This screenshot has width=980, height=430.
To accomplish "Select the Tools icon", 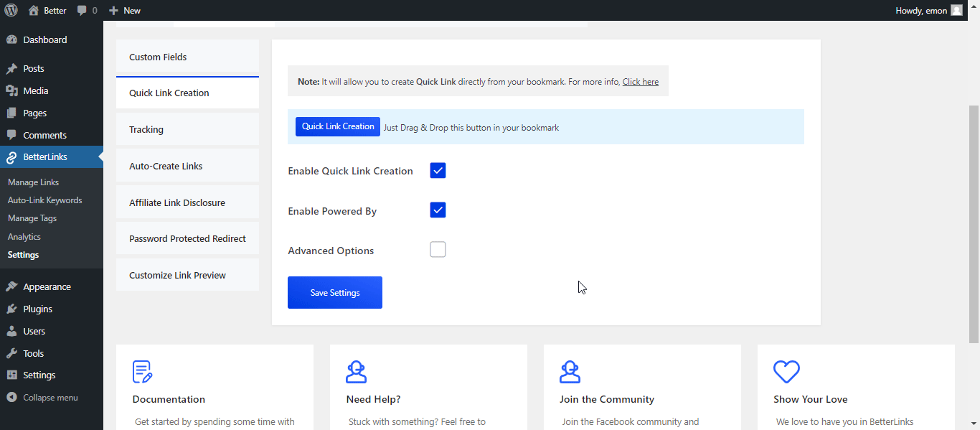I will [12, 352].
